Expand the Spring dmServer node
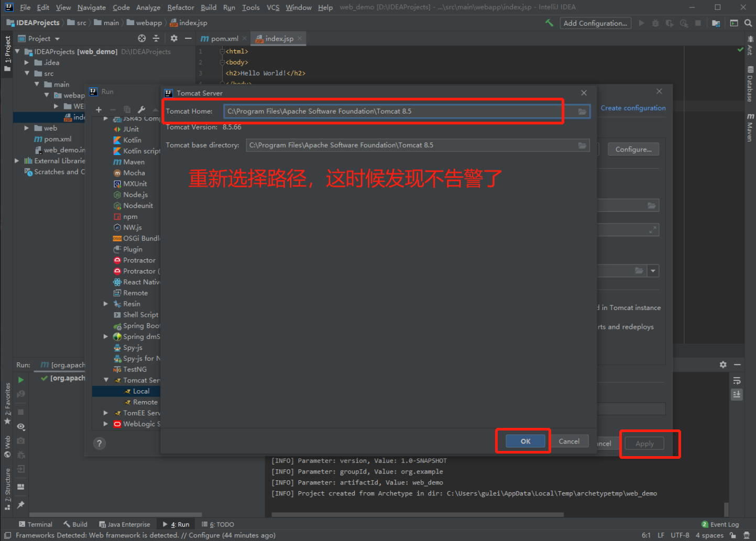This screenshot has height=541, width=756. pos(106,337)
